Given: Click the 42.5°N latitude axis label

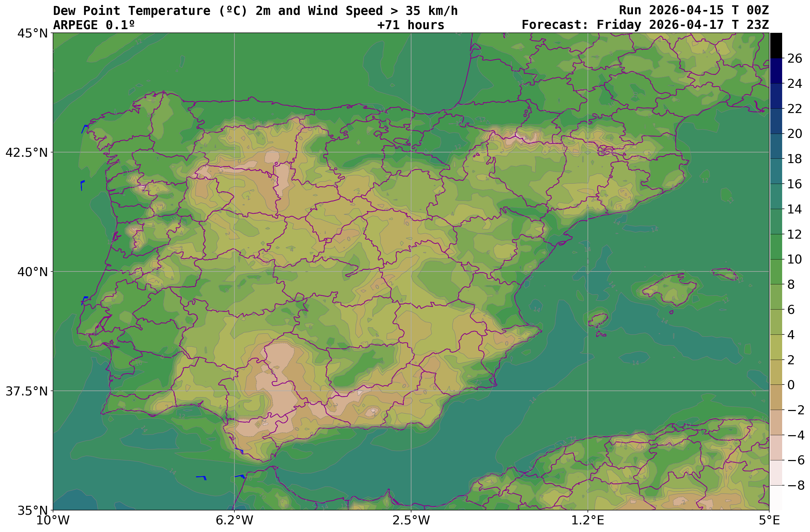Looking at the screenshot, I should tap(26, 153).
